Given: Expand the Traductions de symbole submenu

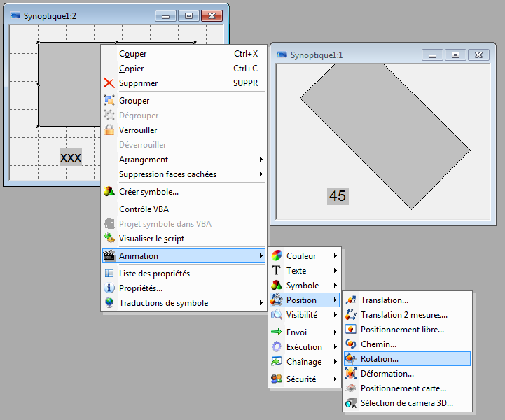Looking at the screenshot, I should point(261,303).
